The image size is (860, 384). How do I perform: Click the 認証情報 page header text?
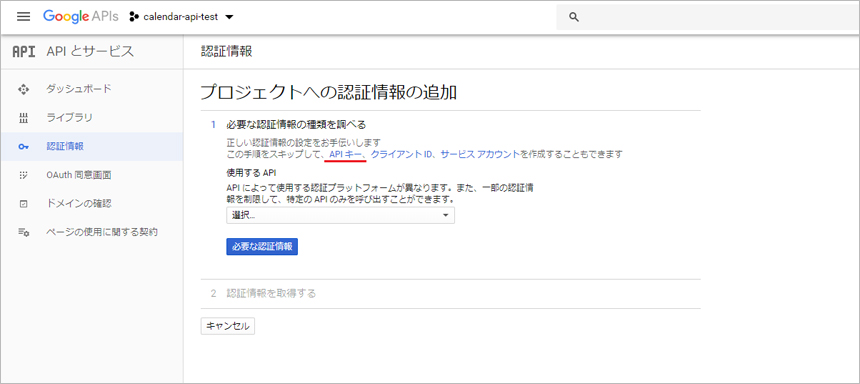(227, 52)
